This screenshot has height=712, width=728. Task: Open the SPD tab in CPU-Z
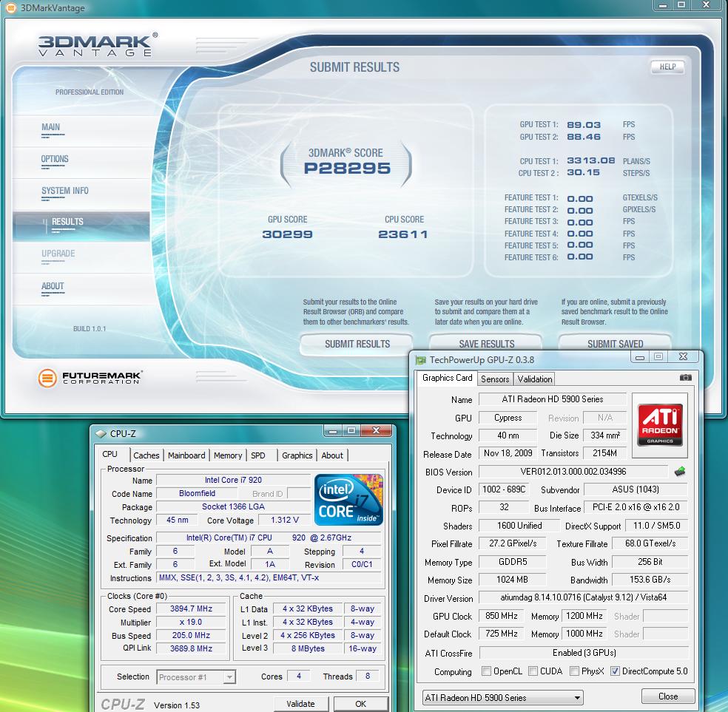(258, 455)
